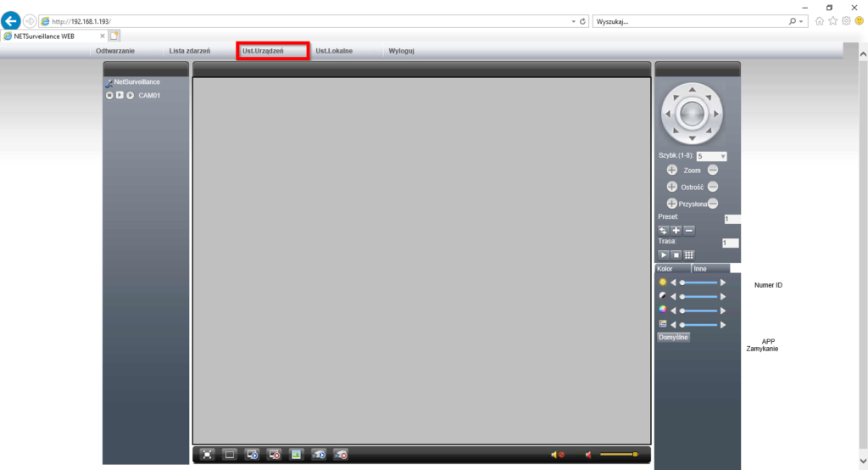Open the address bar history dropdown
Viewport: 868px width, 470px height.
coord(573,20)
